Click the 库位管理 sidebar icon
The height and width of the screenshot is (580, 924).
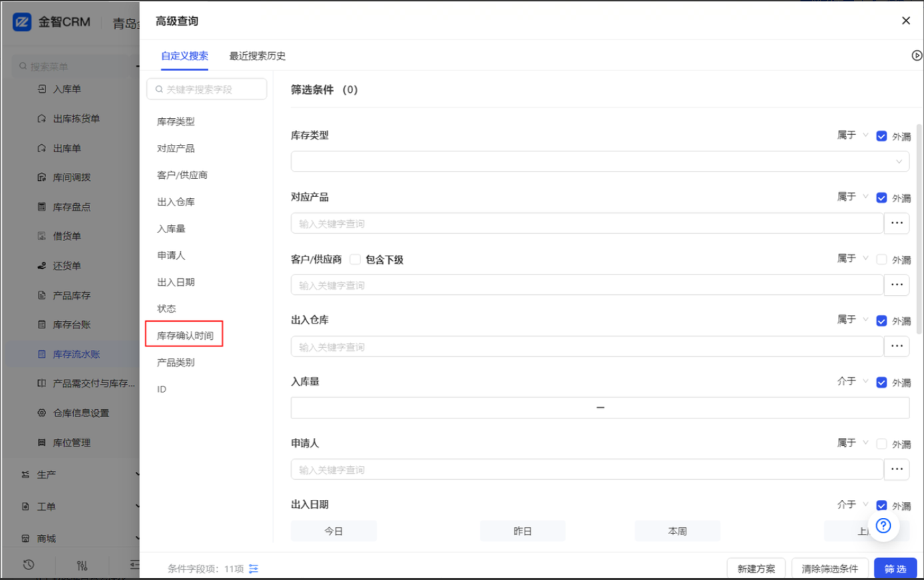coord(42,442)
